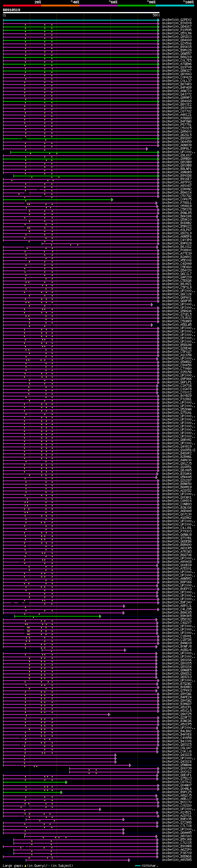
Task: Select the UniRef100_Q9LKG7 label
Action: 177,155
